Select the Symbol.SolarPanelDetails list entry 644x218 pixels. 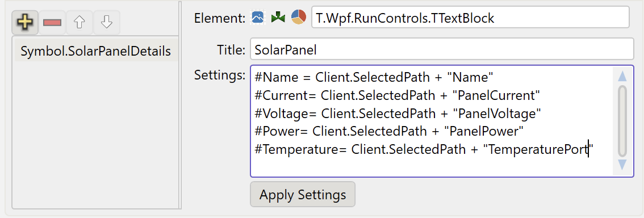coord(96,51)
